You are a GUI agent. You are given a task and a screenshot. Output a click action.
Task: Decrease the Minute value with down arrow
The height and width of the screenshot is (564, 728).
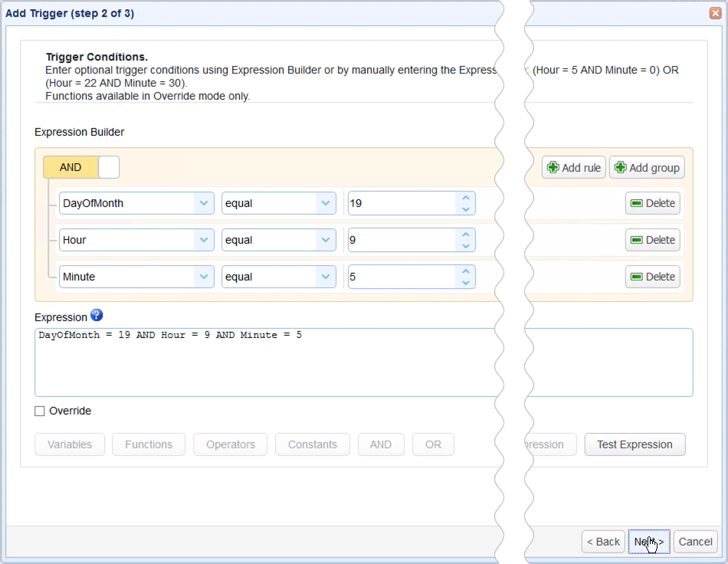pyautogui.click(x=465, y=283)
